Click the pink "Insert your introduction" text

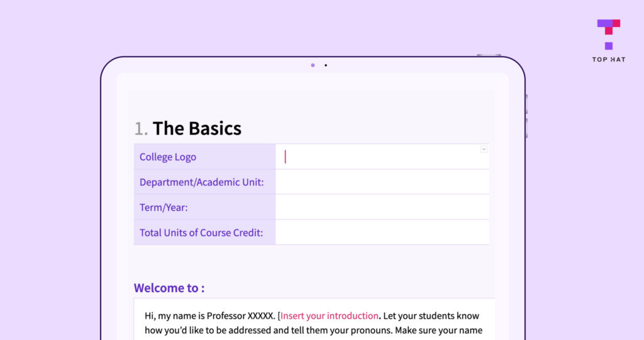pos(330,315)
